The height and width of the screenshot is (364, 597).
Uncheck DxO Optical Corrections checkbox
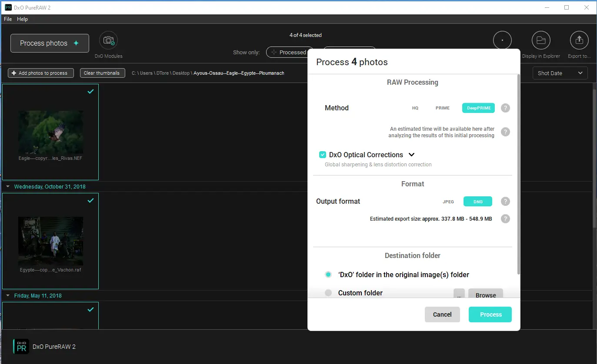pyautogui.click(x=323, y=155)
